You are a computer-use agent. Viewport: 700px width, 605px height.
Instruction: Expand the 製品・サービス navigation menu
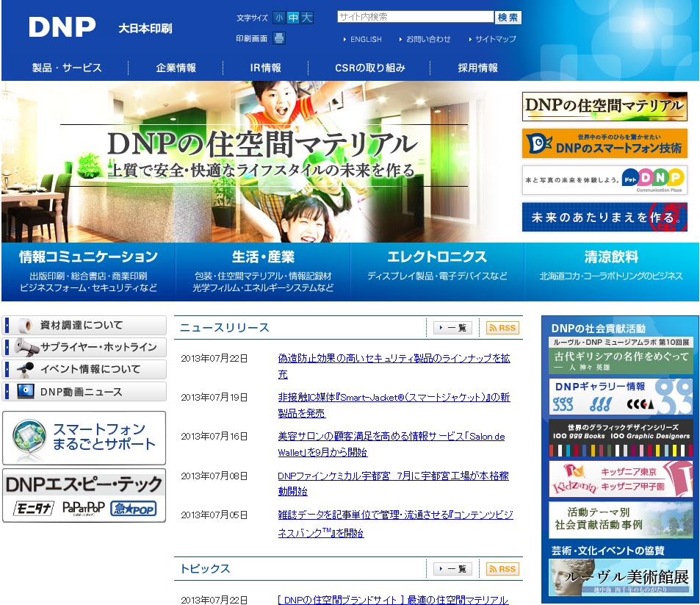click(67, 68)
